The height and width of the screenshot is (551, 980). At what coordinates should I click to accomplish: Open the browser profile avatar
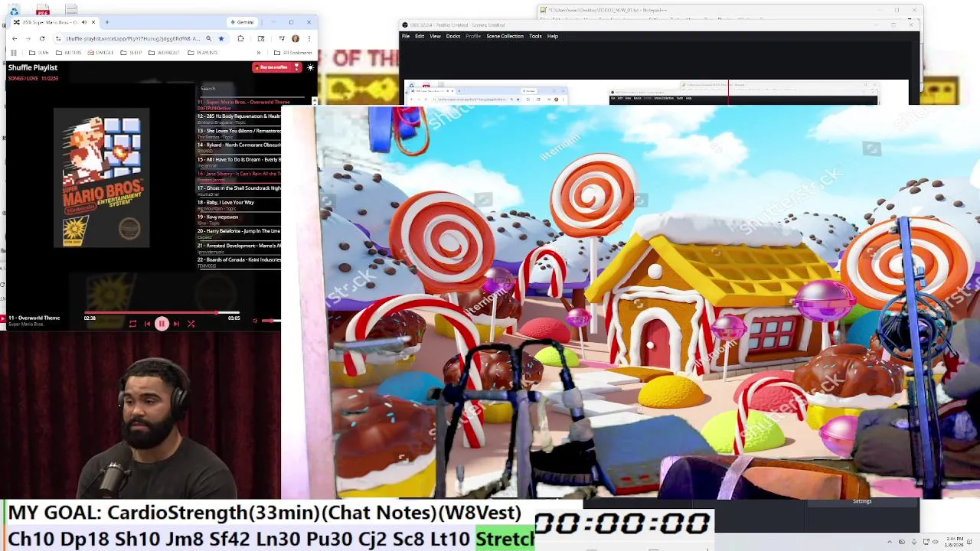[295, 38]
